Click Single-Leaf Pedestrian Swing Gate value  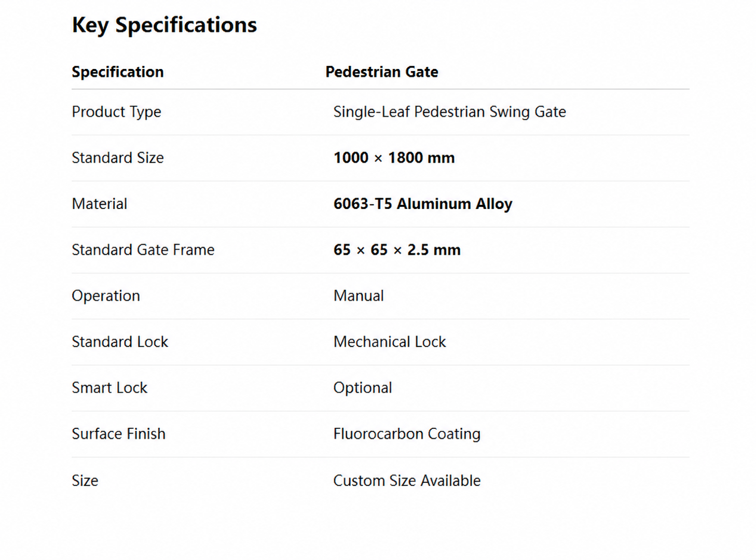coord(449,112)
